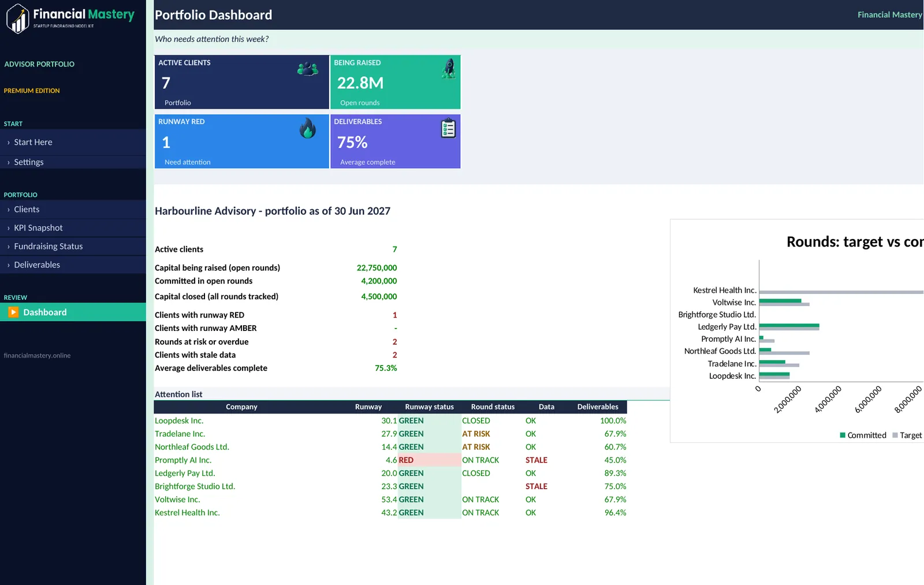This screenshot has width=924, height=585.
Task: Click the chevron next to Settings
Action: click(x=8, y=163)
